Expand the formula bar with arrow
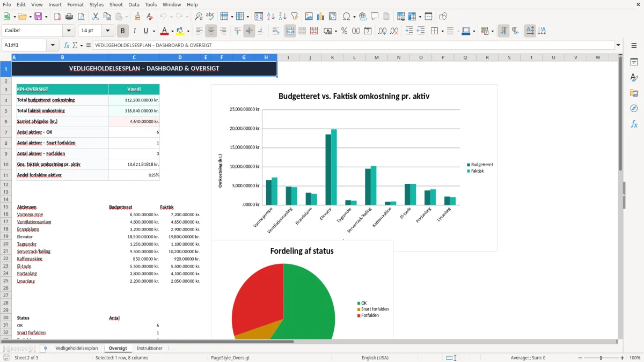The height and width of the screenshot is (362, 644). [618, 46]
